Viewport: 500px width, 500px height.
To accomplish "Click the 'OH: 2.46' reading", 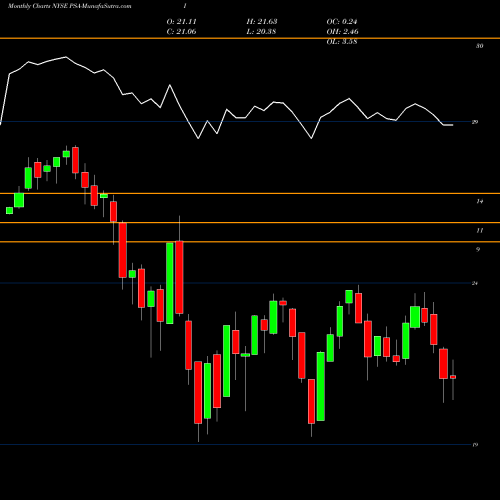I will pyautogui.click(x=342, y=32).
